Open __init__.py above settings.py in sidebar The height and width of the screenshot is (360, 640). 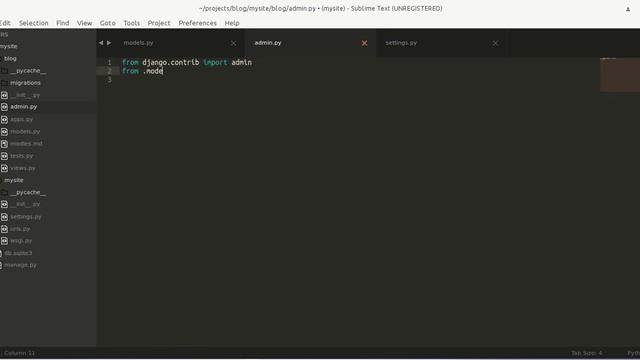[x=25, y=204]
